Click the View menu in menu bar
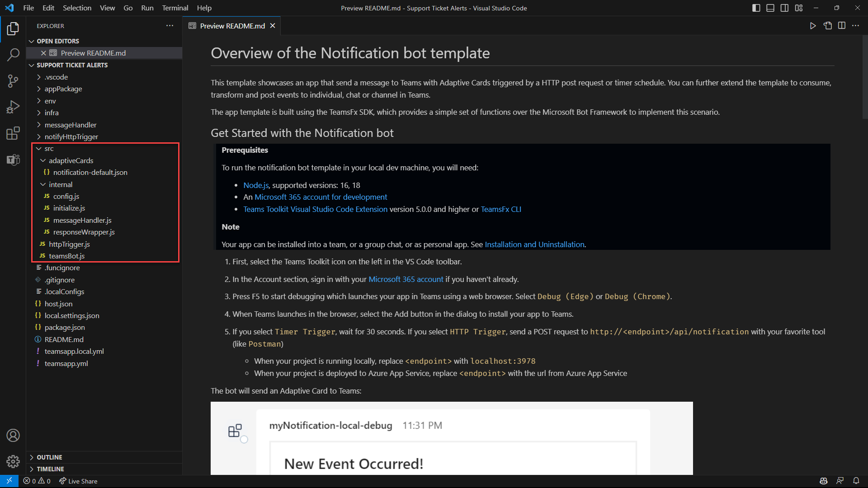 pos(107,8)
